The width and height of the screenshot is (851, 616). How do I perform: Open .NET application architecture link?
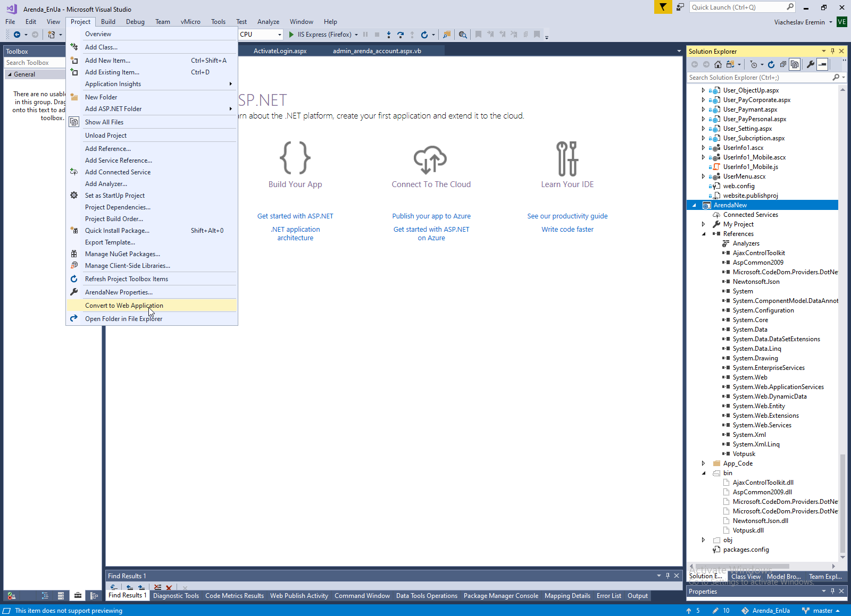coord(295,234)
